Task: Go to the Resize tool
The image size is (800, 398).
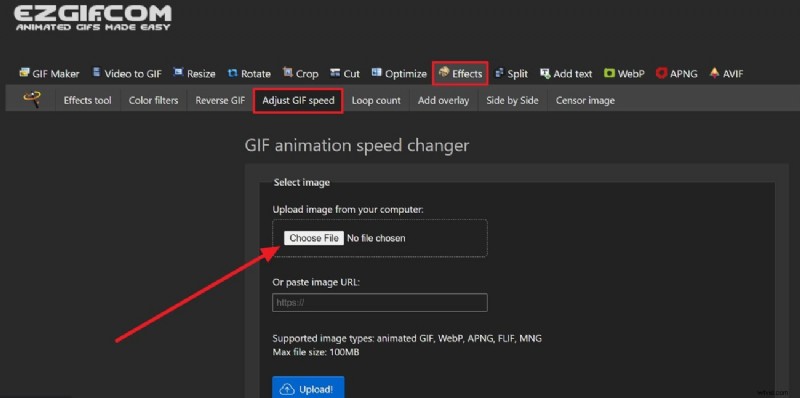Action: [194, 73]
